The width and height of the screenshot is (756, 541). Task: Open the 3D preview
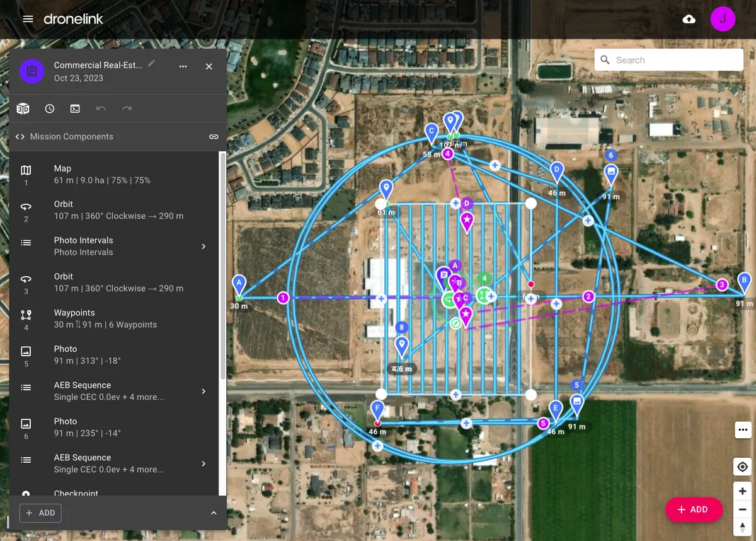[23, 108]
